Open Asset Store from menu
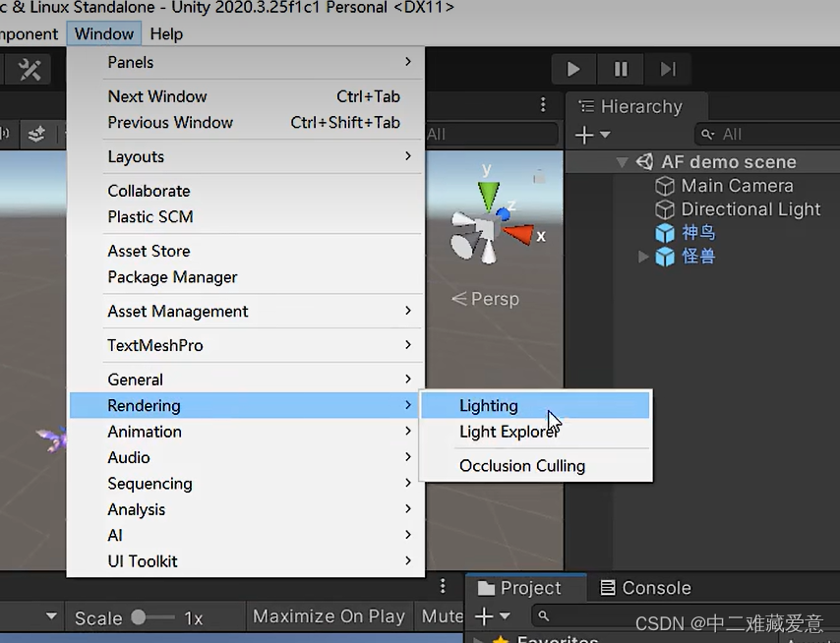Viewport: 840px width, 643px height. click(x=247, y=251)
